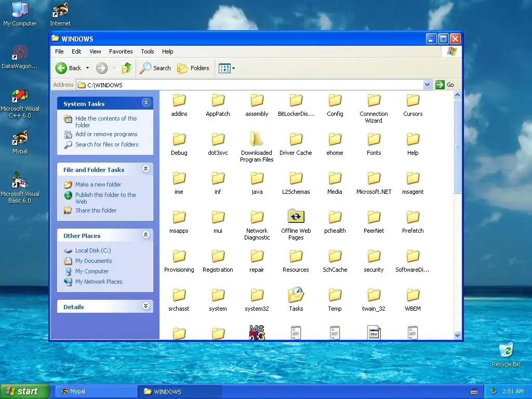Screen dimensions: 532x399
Task: Select the My Computer desktop icon
Action: tap(20, 14)
